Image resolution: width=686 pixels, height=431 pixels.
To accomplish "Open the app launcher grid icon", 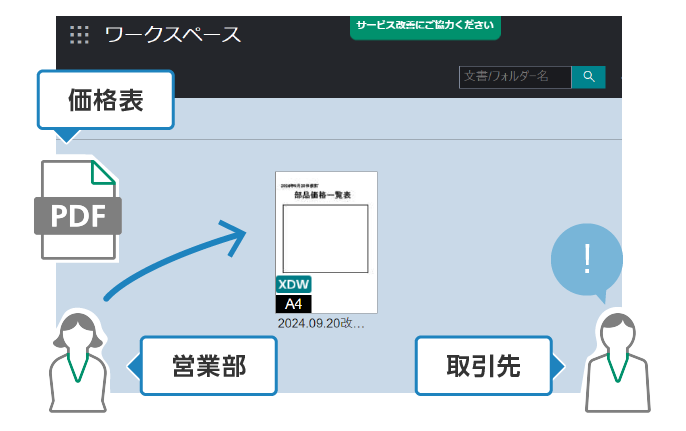I will [x=79, y=35].
